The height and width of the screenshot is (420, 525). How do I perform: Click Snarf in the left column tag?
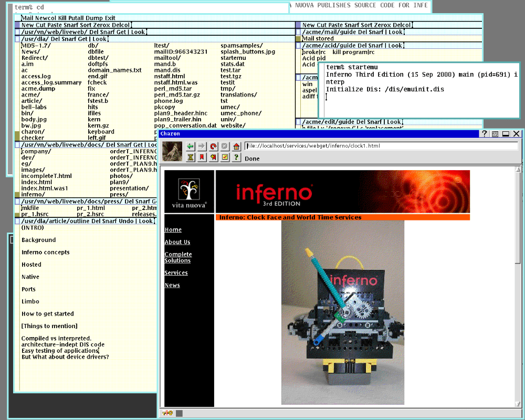[72, 25]
